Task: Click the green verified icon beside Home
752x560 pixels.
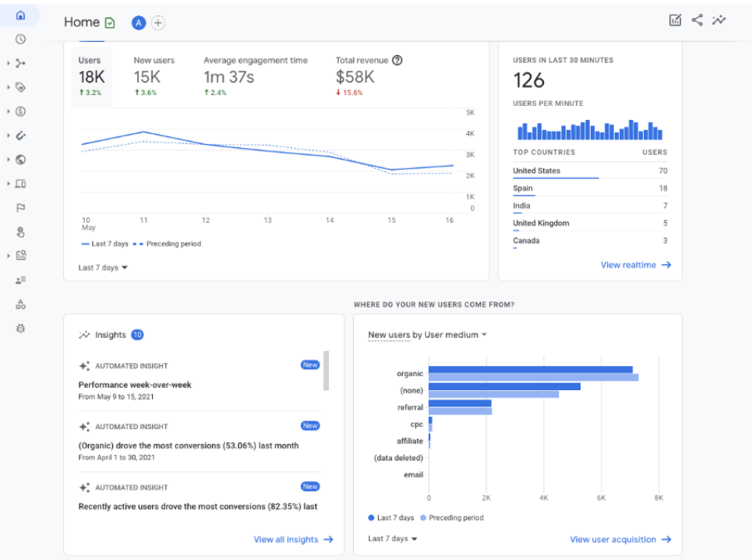Action: click(110, 23)
